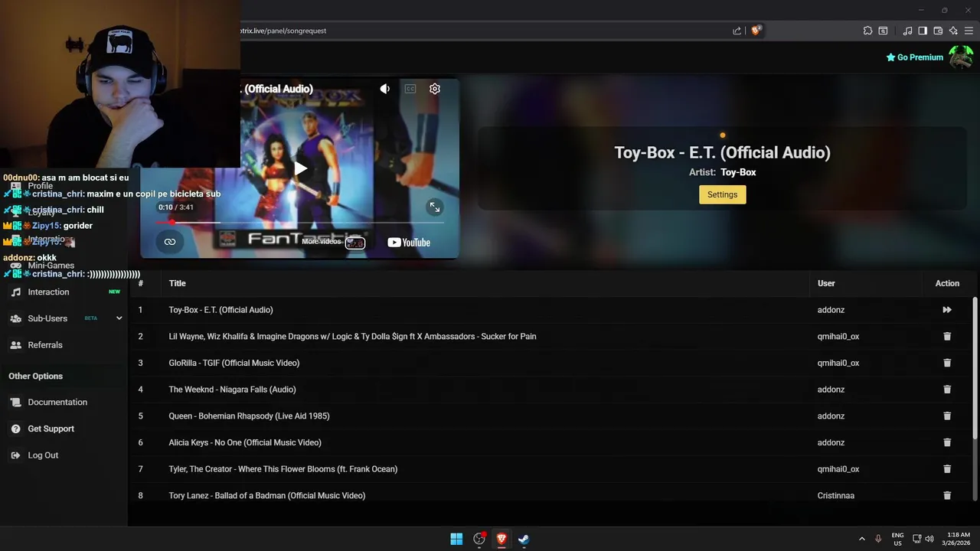This screenshot has width=980, height=551.
Task: Open YouTube player settings gear
Action: coord(435,89)
